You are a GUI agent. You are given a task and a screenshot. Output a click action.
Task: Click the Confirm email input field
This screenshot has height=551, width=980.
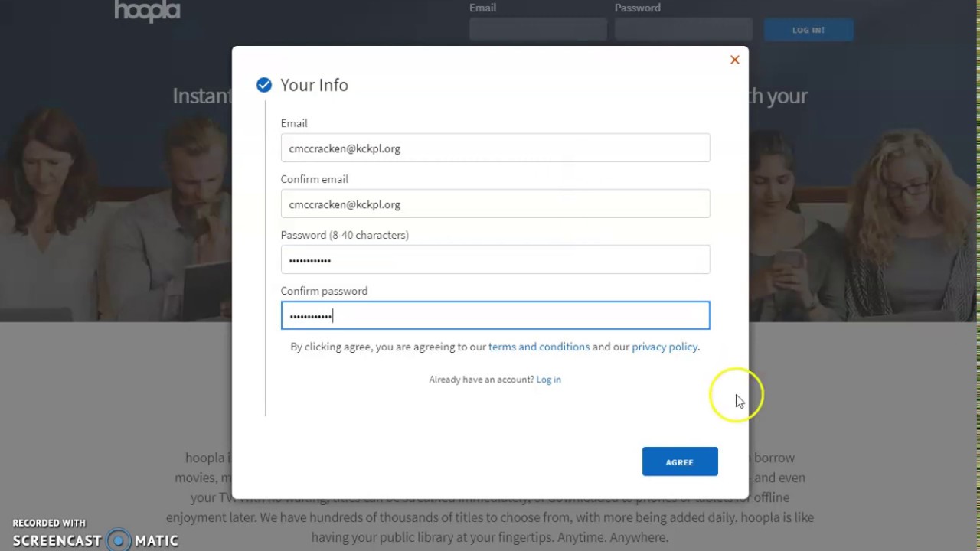pos(495,204)
